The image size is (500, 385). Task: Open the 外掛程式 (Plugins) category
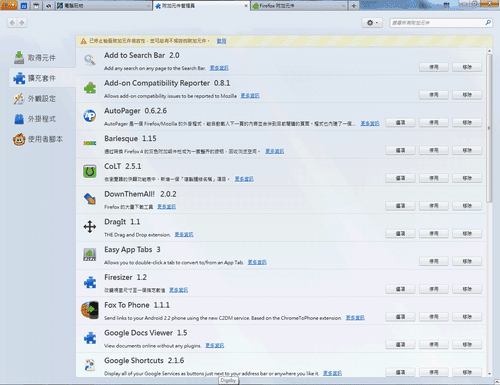click(x=42, y=119)
